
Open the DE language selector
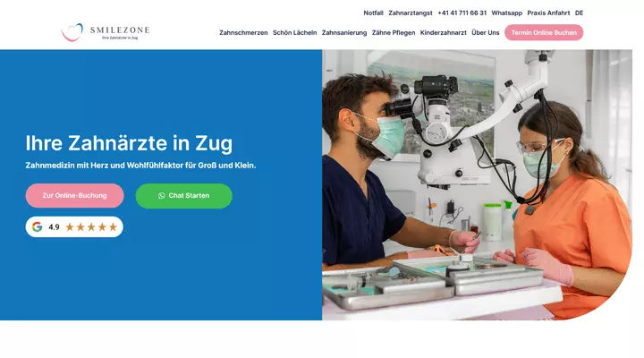pyautogui.click(x=579, y=13)
